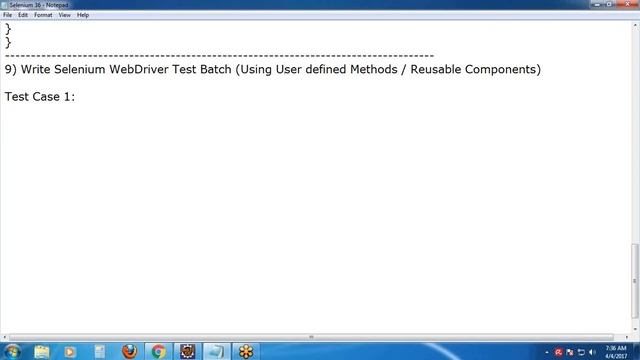Launch Windows Media Player from the taskbar

tap(70, 351)
